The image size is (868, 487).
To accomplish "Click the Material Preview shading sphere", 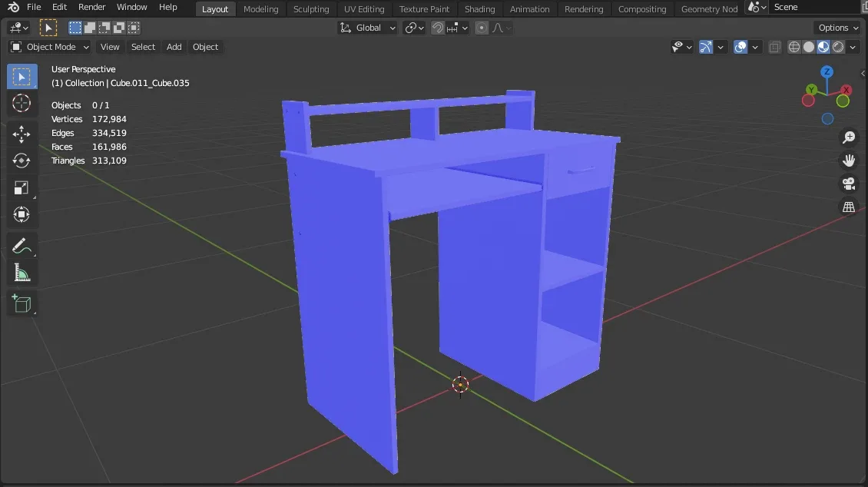I will pyautogui.click(x=823, y=46).
